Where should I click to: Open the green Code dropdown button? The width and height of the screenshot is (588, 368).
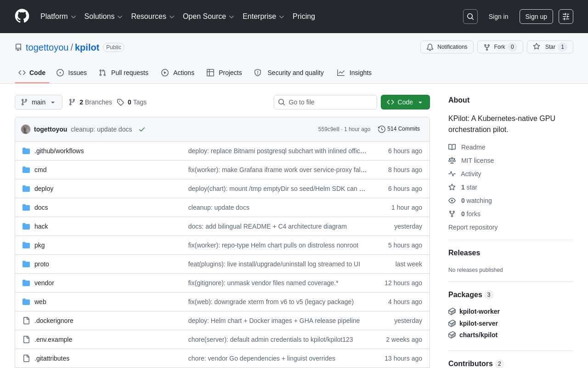(x=405, y=102)
